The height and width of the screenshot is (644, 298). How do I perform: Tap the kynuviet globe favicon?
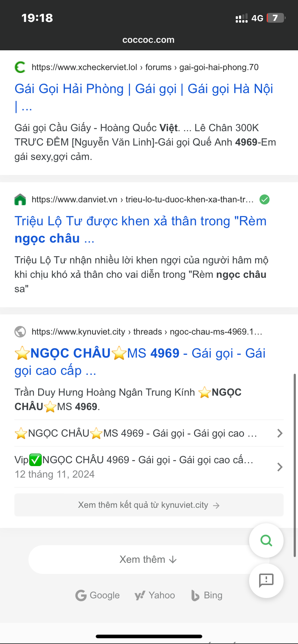20,332
